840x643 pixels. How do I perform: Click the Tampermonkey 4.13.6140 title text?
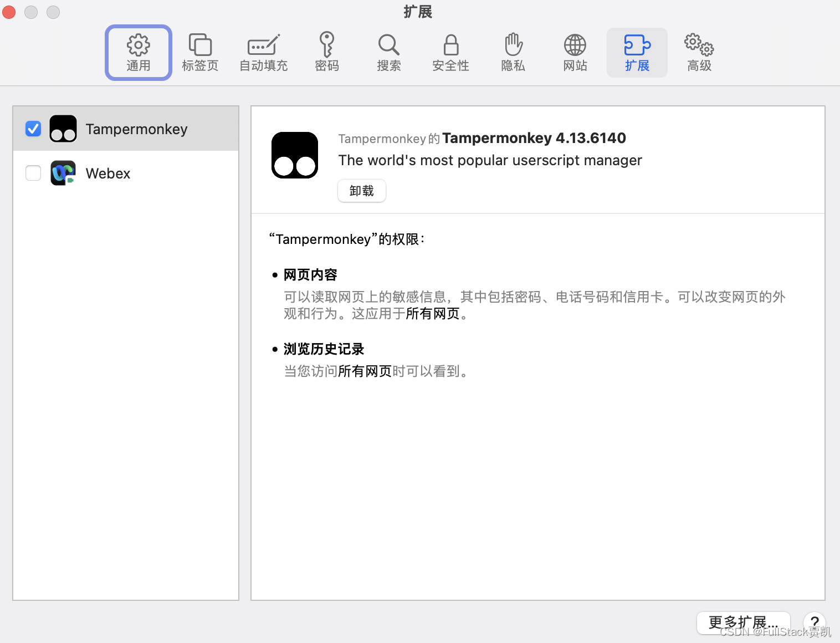(x=534, y=138)
